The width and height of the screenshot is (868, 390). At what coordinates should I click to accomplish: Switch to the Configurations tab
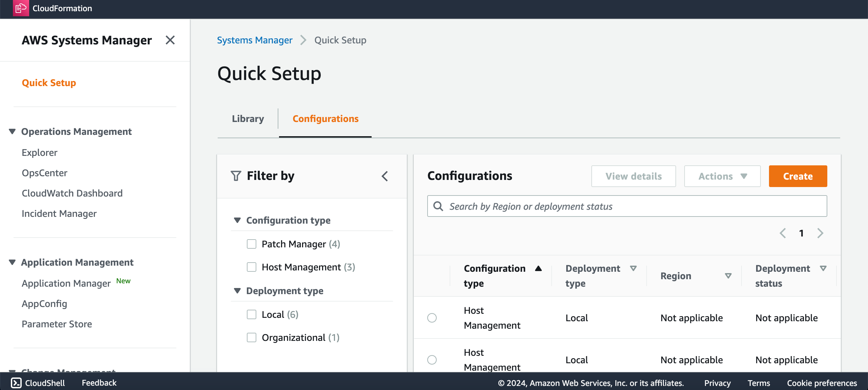click(x=325, y=119)
